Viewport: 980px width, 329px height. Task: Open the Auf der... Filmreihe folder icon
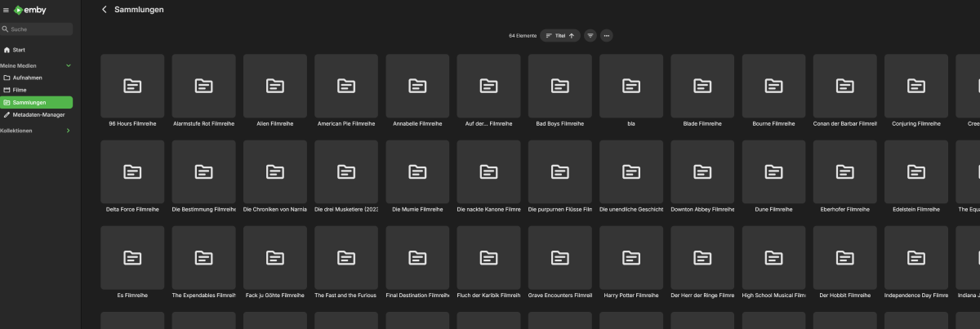pos(488,85)
